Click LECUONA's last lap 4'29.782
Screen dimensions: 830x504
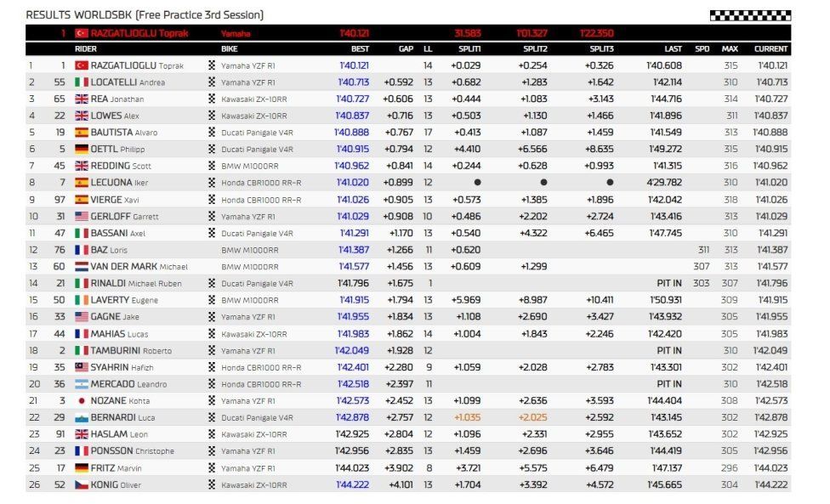click(664, 183)
